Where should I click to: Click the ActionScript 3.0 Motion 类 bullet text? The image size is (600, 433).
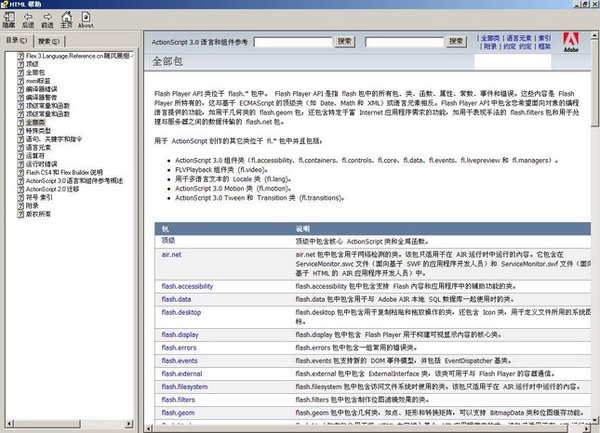click(x=233, y=189)
